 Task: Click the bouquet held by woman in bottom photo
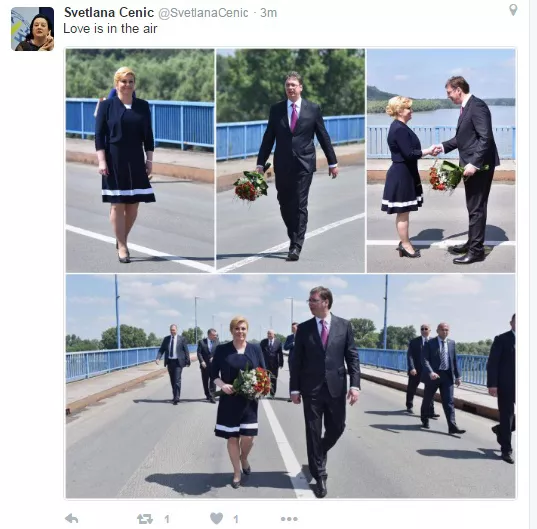252,382
